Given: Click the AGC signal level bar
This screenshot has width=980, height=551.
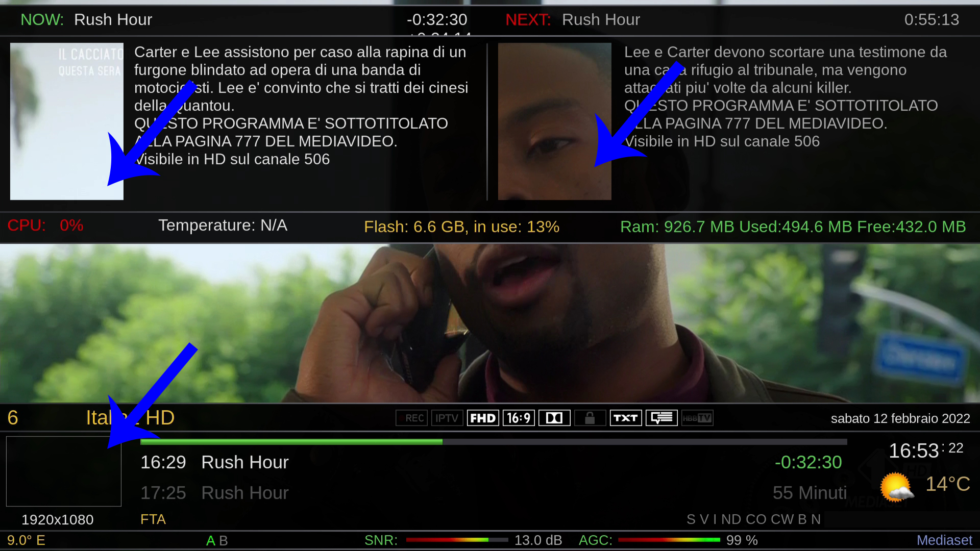Looking at the screenshot, I should [669, 540].
